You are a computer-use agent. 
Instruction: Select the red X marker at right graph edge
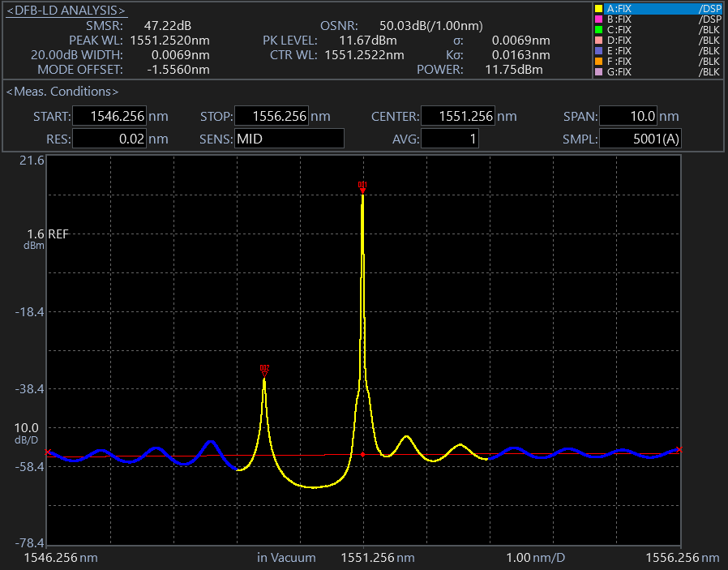679,449
